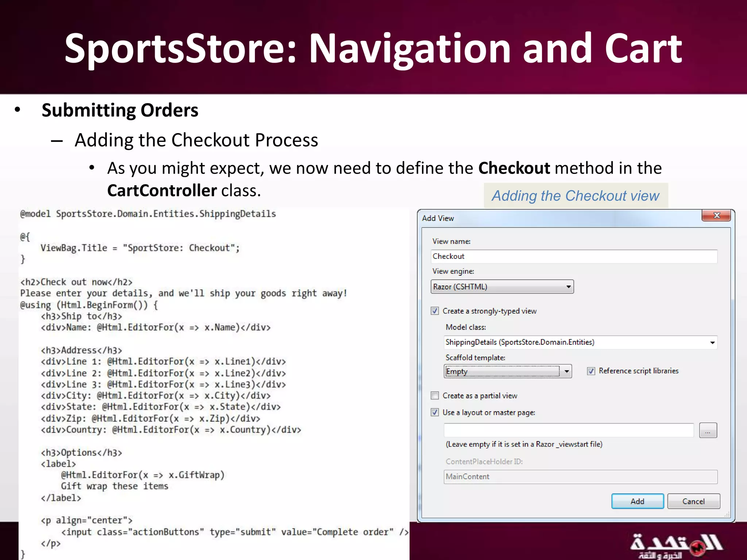Viewport: 747px width, 560px height.
Task: Click the '<p align="center">' code line
Action: (x=86, y=521)
